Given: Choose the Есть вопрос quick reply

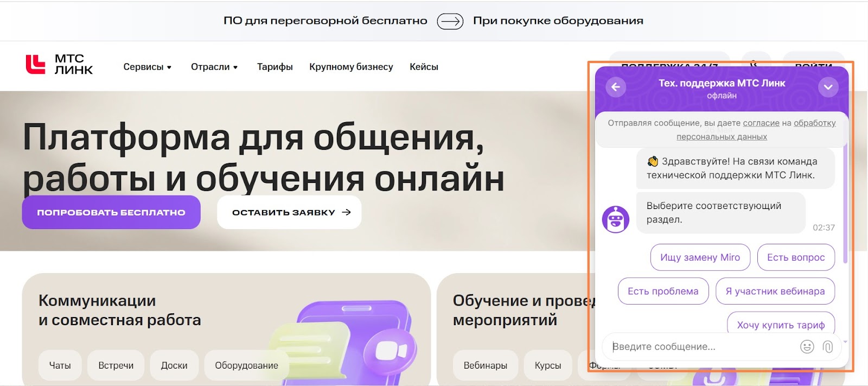Looking at the screenshot, I should pyautogui.click(x=796, y=257).
